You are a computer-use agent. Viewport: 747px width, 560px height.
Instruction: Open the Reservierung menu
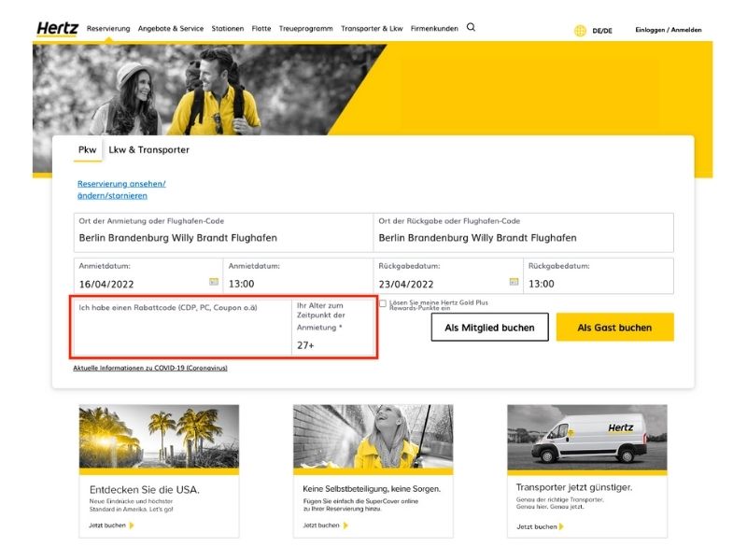tap(108, 29)
